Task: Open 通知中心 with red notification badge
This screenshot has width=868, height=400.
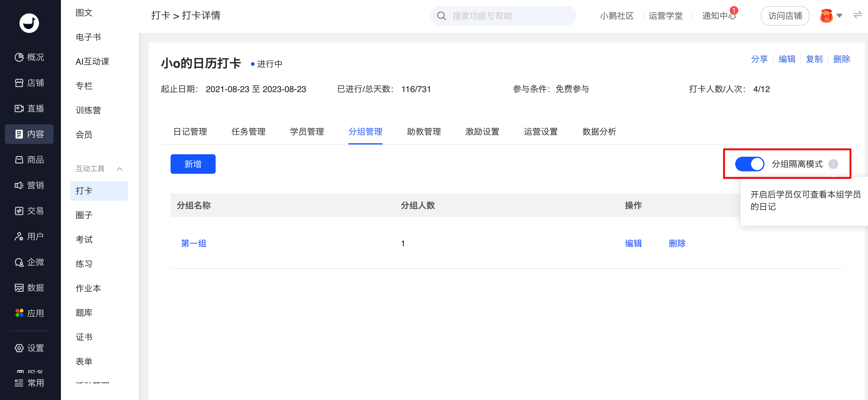Action: (719, 16)
